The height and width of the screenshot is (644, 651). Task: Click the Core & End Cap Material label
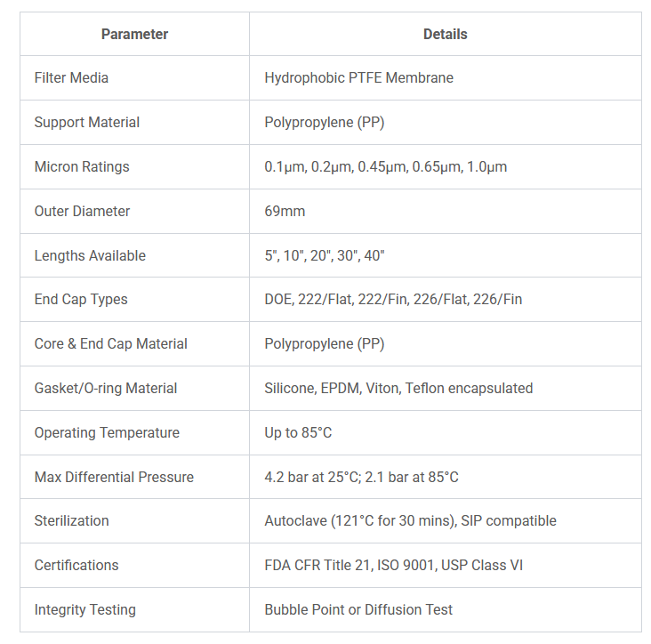point(111,343)
